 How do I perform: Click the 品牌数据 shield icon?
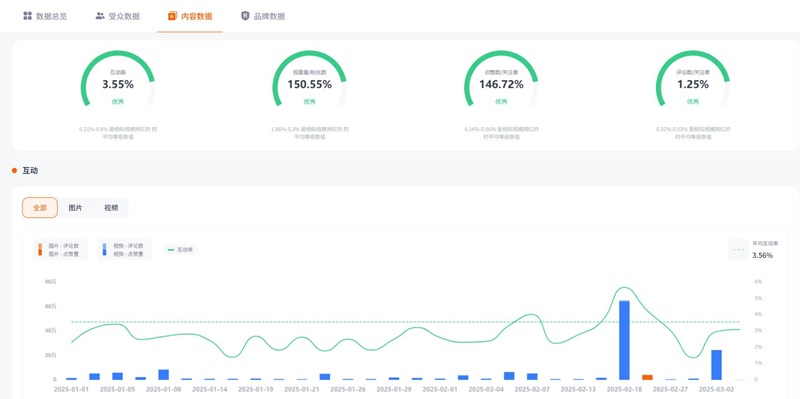(x=245, y=16)
